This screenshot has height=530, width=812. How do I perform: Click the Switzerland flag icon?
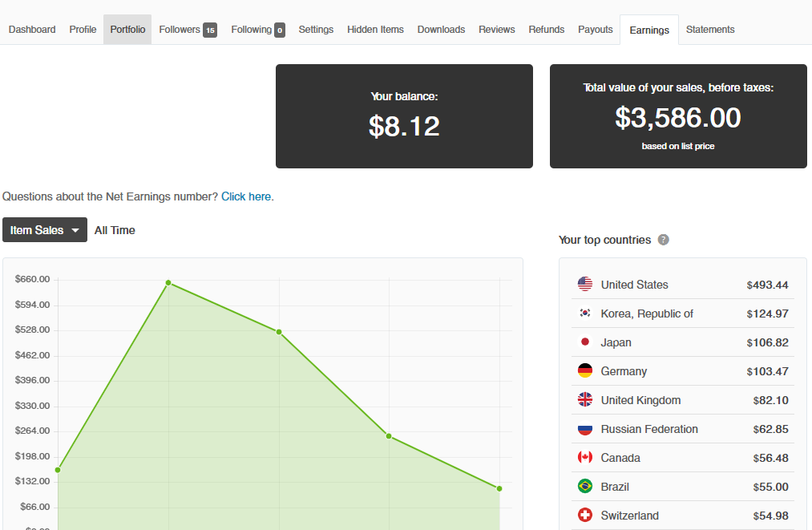pyautogui.click(x=585, y=516)
